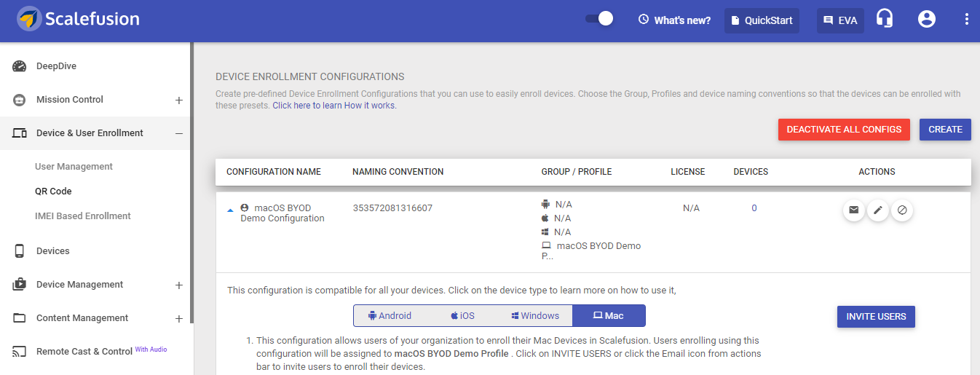Expand Device Management plus sign
Viewport: 980px width, 375px height.
point(179,285)
